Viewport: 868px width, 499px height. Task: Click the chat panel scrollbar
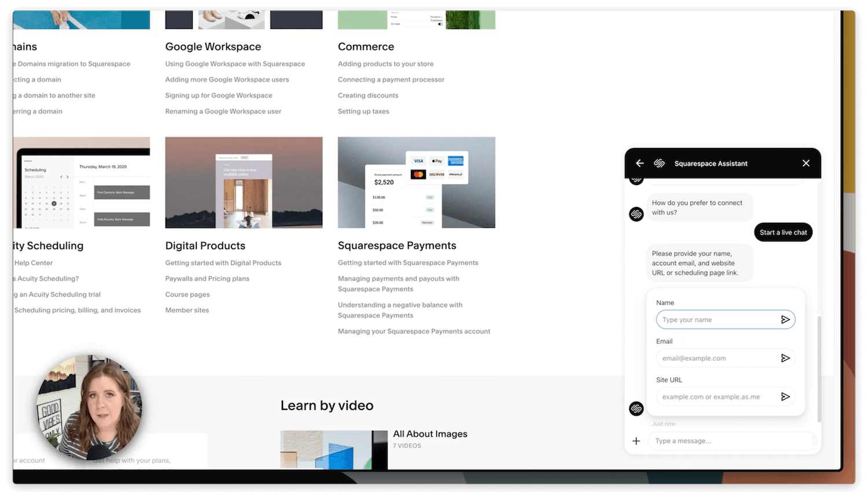819,369
